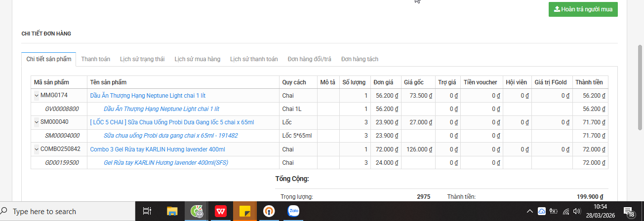This screenshot has width=644, height=221.
Task: Open Combo 3 Gel Rửa tay KARLIN link
Action: (x=158, y=149)
